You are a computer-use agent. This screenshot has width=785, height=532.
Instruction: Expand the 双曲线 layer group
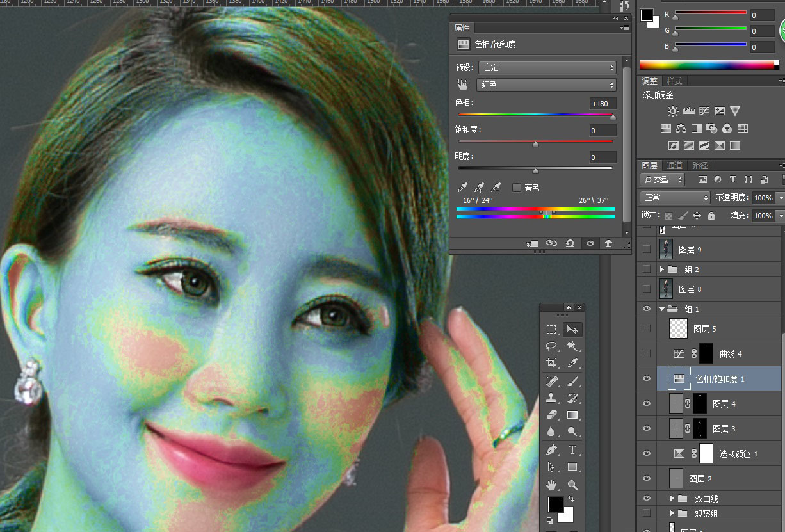(x=672, y=499)
